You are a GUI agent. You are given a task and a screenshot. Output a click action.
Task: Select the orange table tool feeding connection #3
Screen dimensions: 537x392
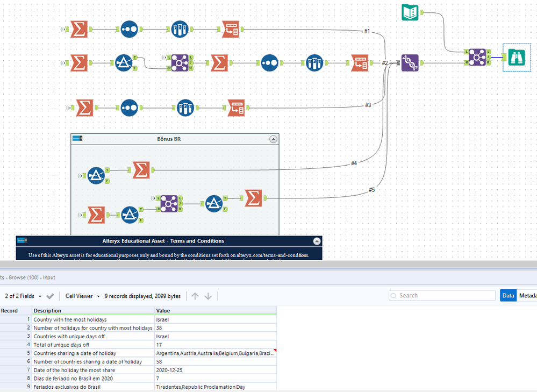click(237, 108)
